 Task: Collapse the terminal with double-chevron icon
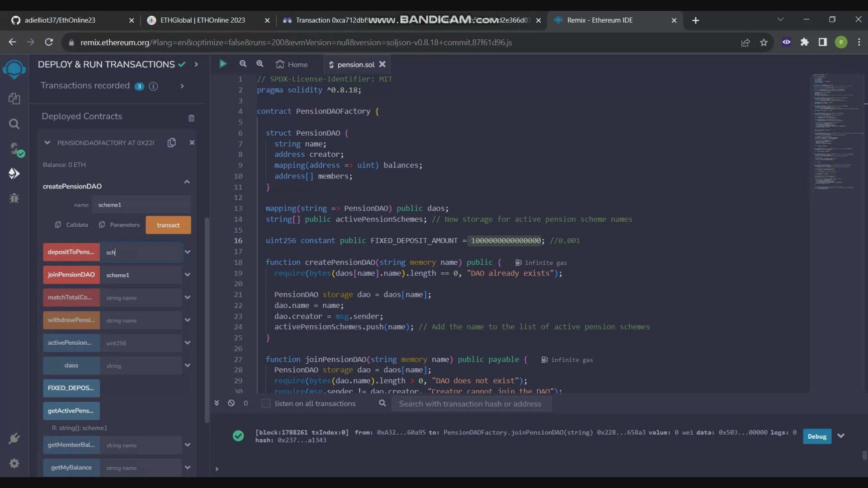tap(217, 403)
